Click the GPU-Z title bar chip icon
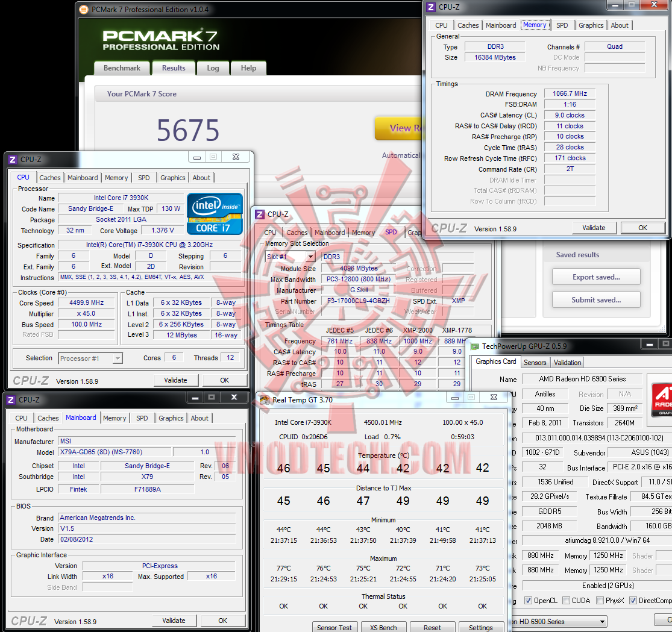Image resolution: width=672 pixels, height=632 pixels. tap(474, 346)
